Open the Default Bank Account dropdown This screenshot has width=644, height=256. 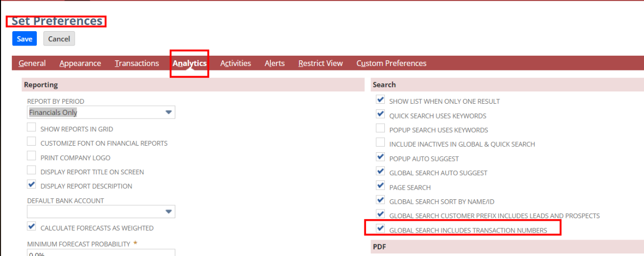[x=101, y=212]
